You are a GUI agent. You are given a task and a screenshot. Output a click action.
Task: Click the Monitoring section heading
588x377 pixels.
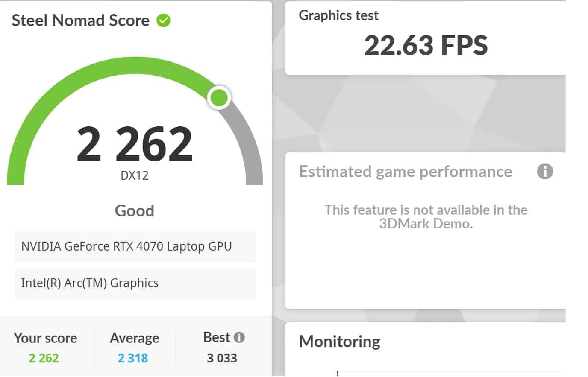(340, 342)
